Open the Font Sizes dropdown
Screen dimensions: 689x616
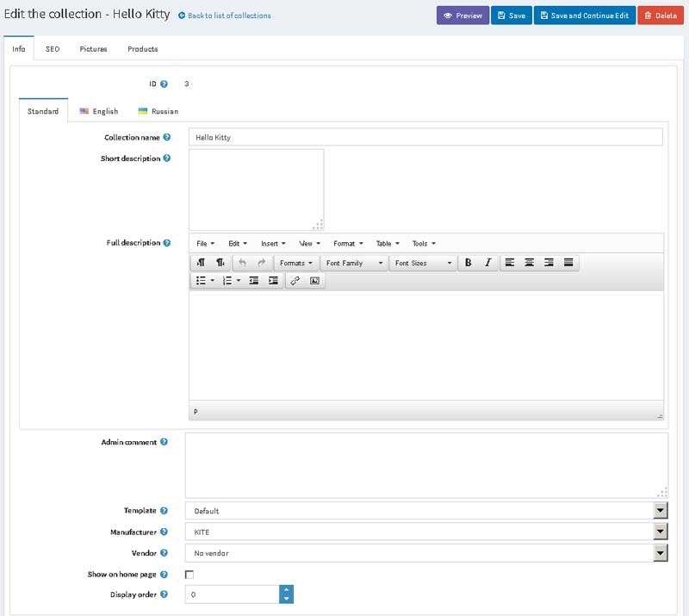[x=423, y=263]
